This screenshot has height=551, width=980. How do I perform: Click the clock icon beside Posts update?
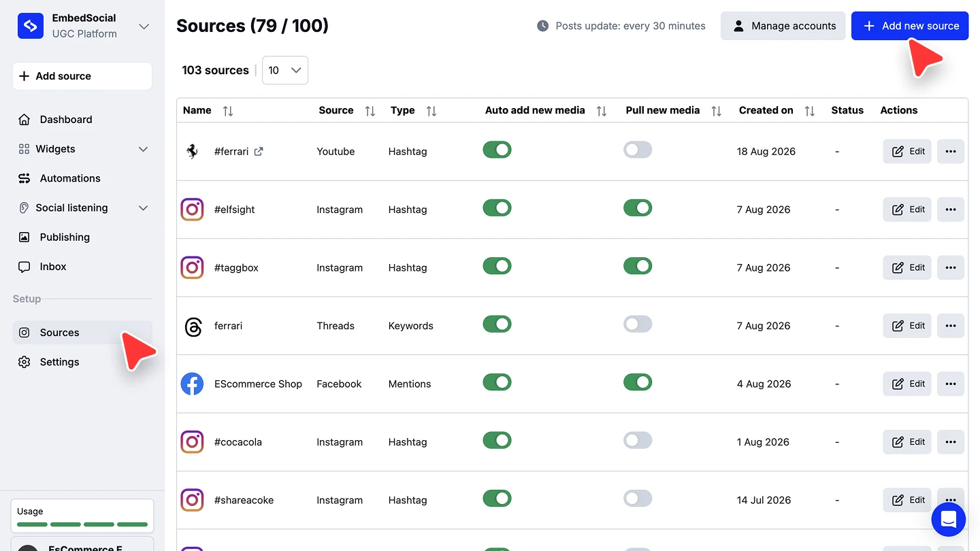click(x=542, y=26)
